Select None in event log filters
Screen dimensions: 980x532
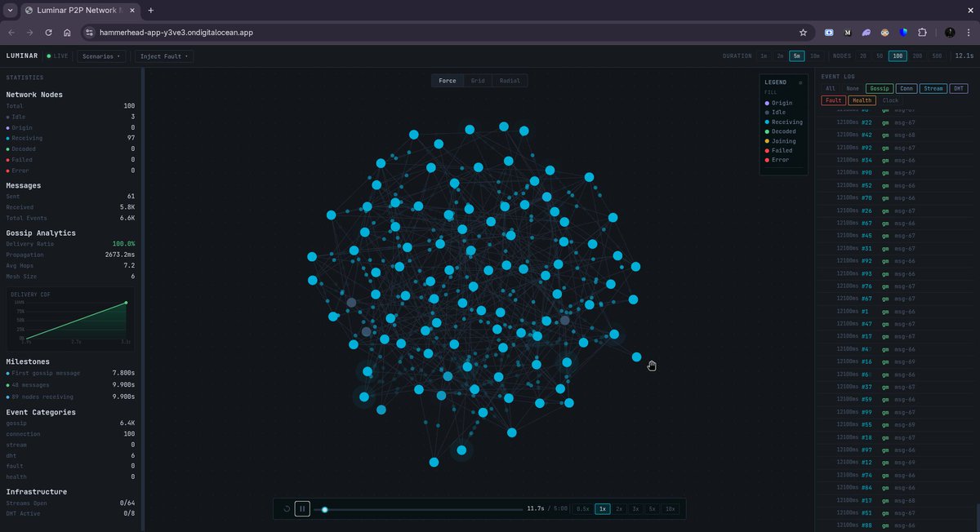point(853,88)
